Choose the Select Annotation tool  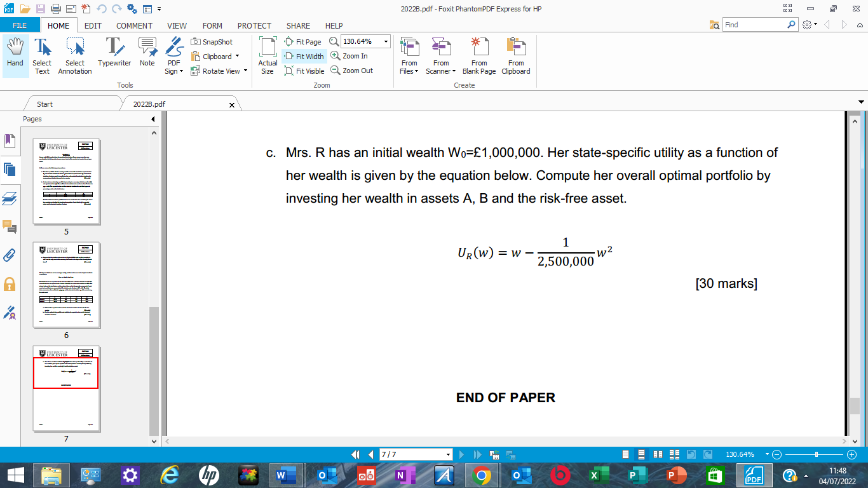pyautogui.click(x=75, y=56)
